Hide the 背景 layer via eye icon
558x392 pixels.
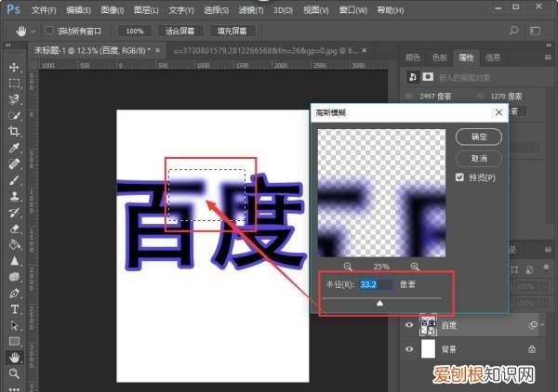coord(409,349)
